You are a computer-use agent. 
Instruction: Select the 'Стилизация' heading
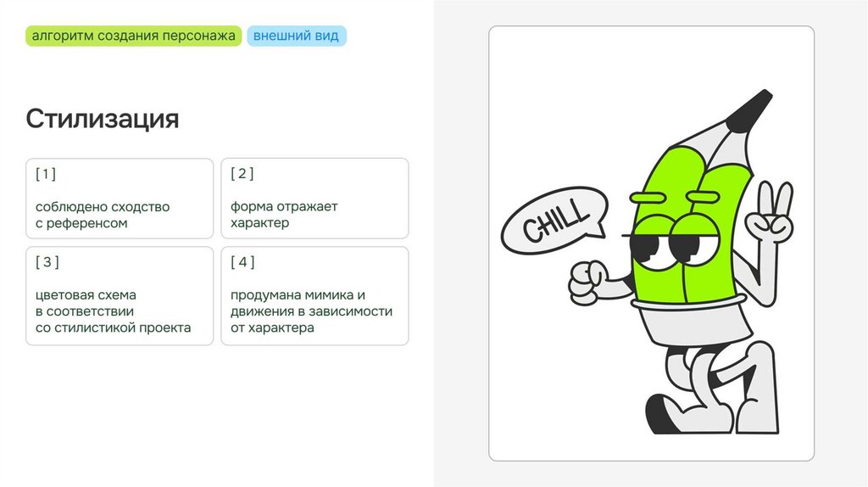pyautogui.click(x=103, y=119)
